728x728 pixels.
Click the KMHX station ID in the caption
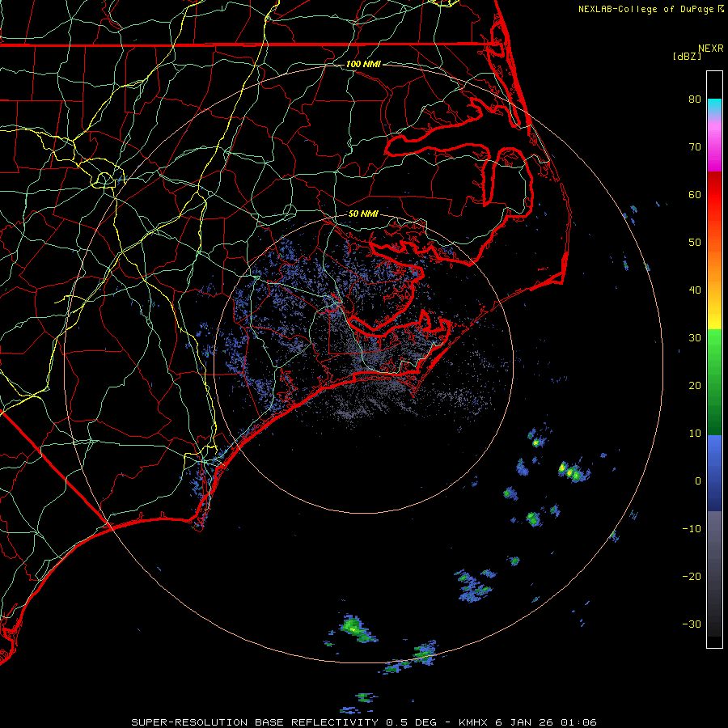[473, 722]
